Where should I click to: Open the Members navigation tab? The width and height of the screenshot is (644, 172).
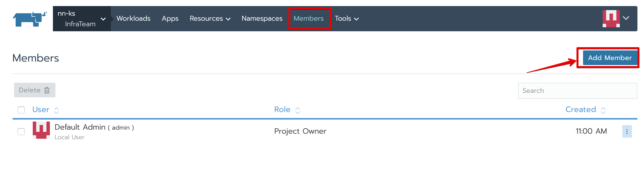click(x=308, y=19)
